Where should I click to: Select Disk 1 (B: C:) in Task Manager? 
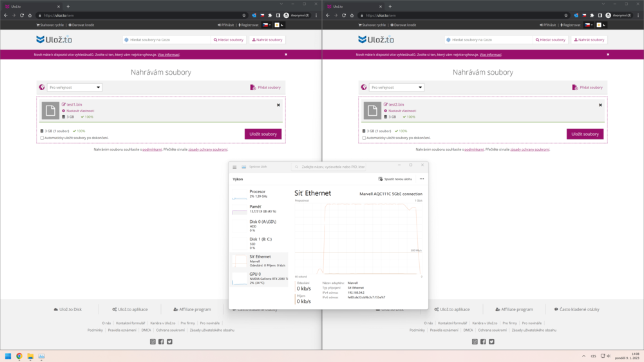click(259, 242)
